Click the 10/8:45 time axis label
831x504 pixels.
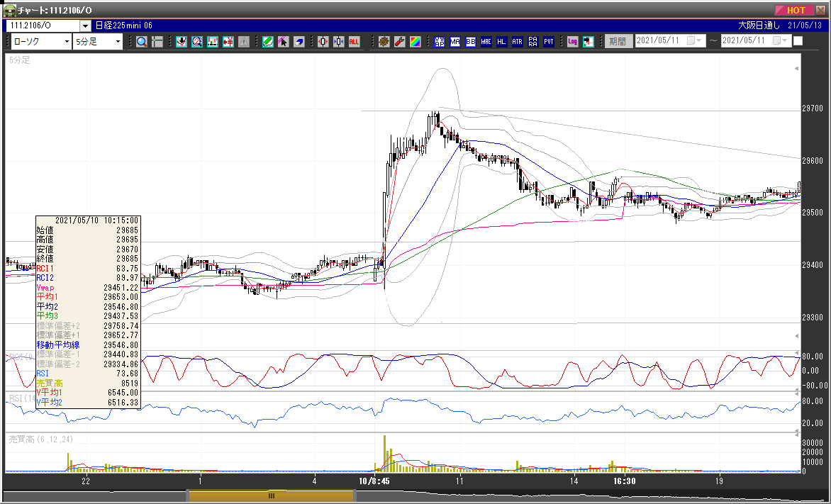[x=374, y=481]
